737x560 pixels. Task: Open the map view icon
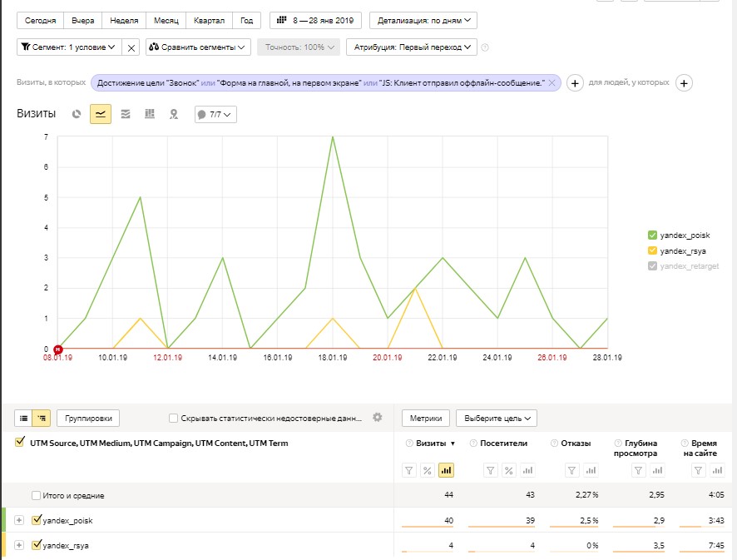(x=174, y=114)
